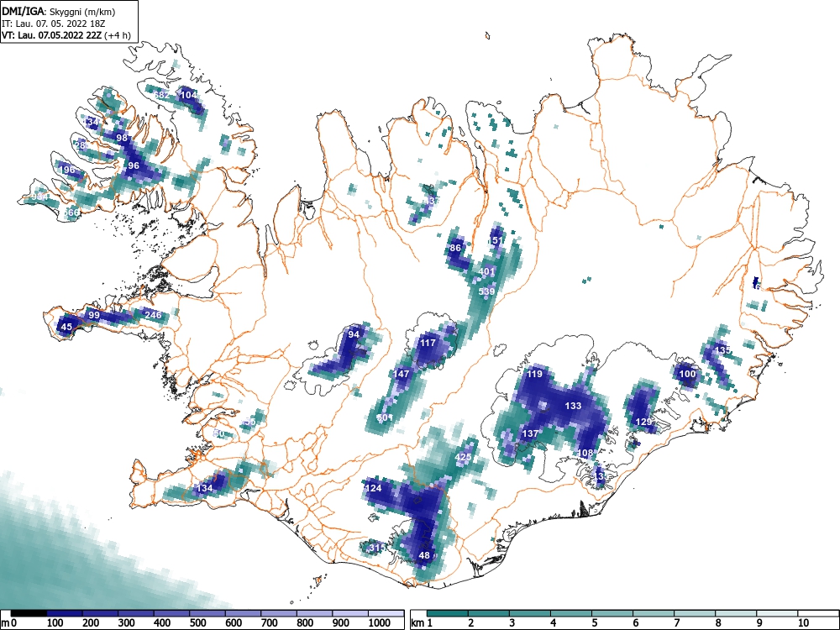Click the "135" visibility value in the east
The height and width of the screenshot is (630, 840).
coord(722,349)
